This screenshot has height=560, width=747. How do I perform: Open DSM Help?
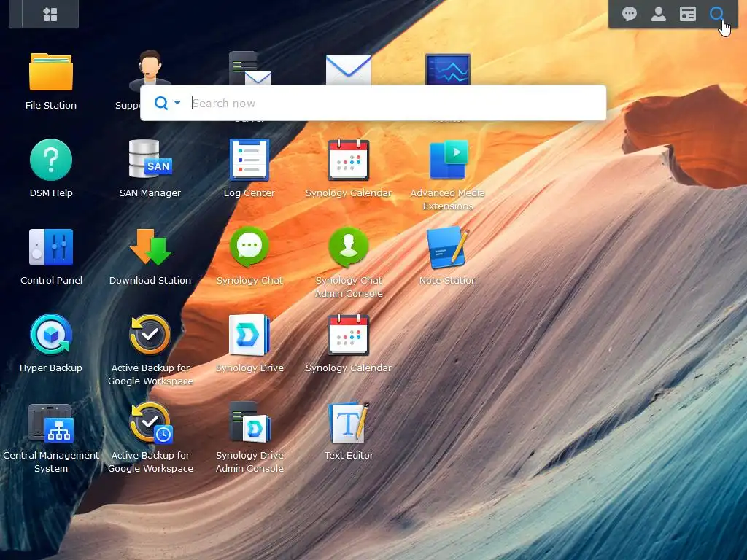[x=51, y=160]
